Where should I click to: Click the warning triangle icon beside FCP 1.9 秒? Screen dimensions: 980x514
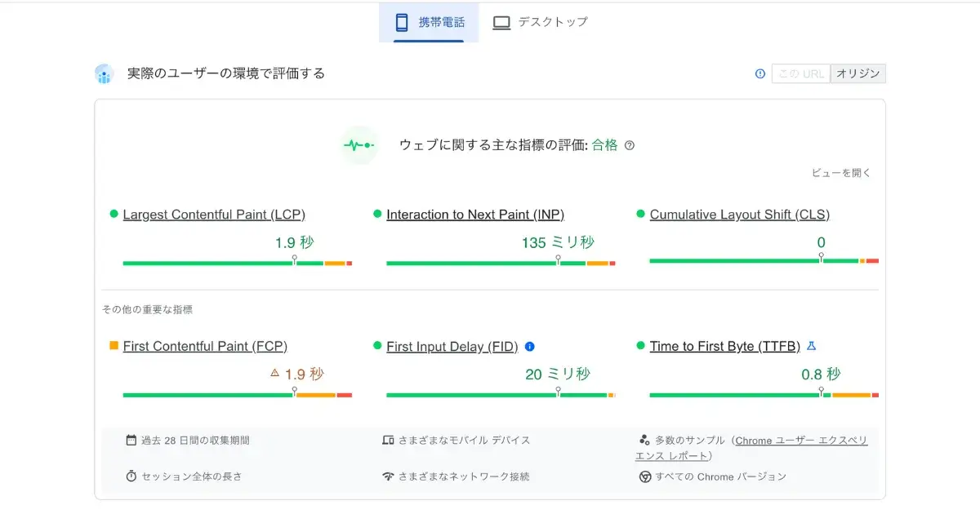(x=275, y=373)
